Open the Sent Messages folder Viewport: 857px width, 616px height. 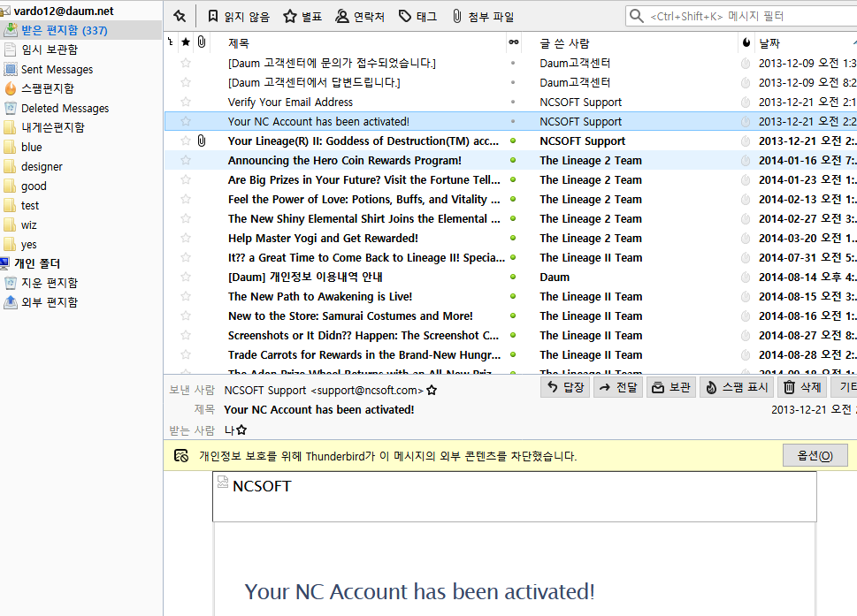57,69
